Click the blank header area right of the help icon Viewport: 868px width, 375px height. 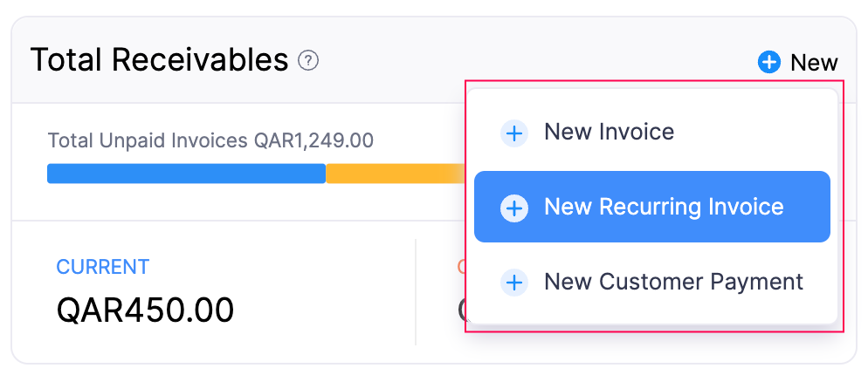524,61
